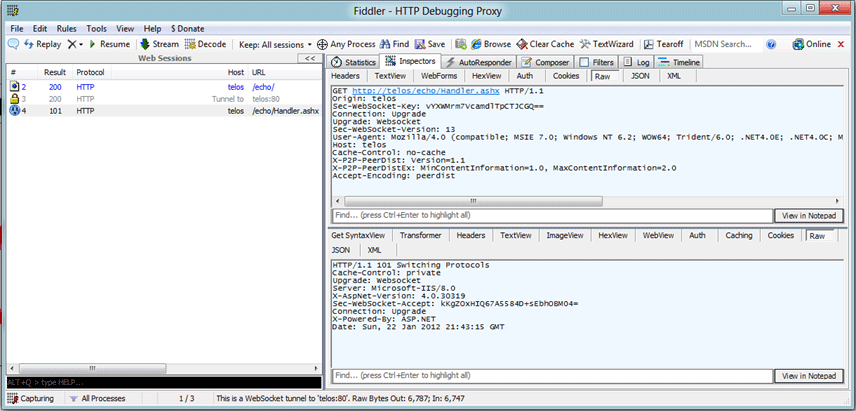Click sessions list horizontal scrollbar
The height and width of the screenshot is (411, 856).
(92, 368)
